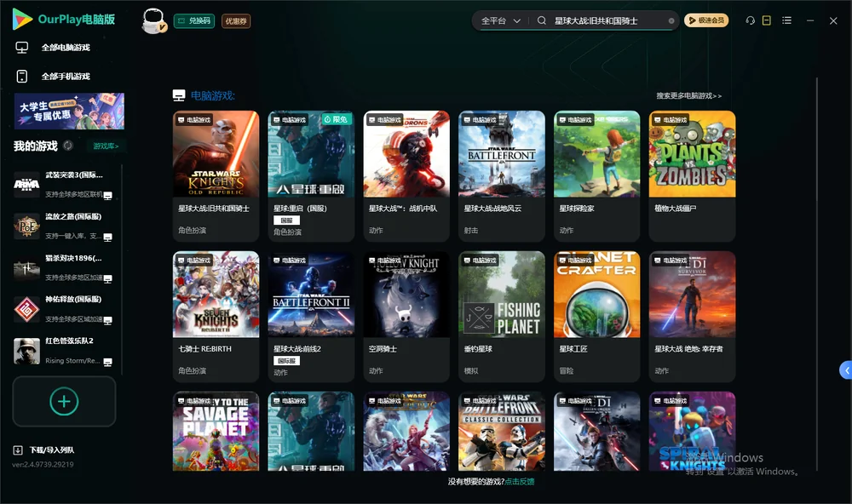Image resolution: width=852 pixels, height=504 pixels.
Task: Click the download queue icon
Action: pyautogui.click(x=18, y=450)
